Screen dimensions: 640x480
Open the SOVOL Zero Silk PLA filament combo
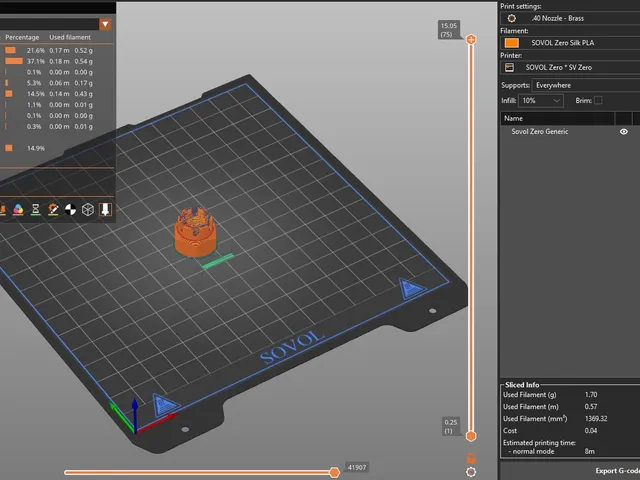point(571,43)
